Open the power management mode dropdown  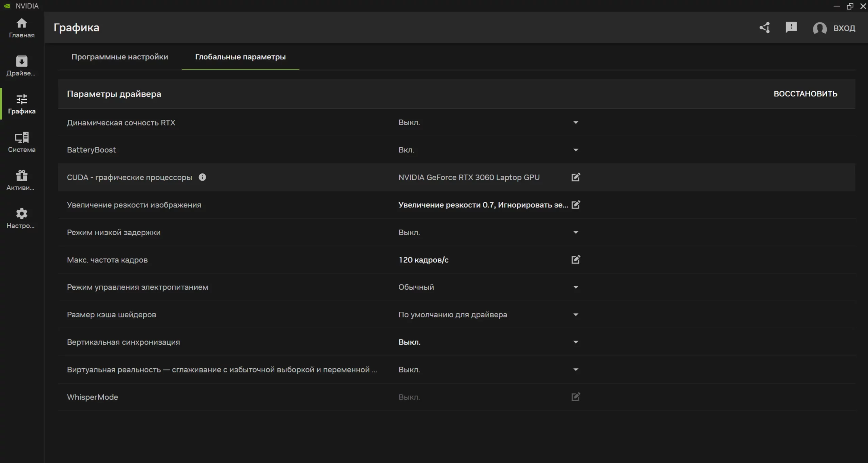[x=575, y=287]
